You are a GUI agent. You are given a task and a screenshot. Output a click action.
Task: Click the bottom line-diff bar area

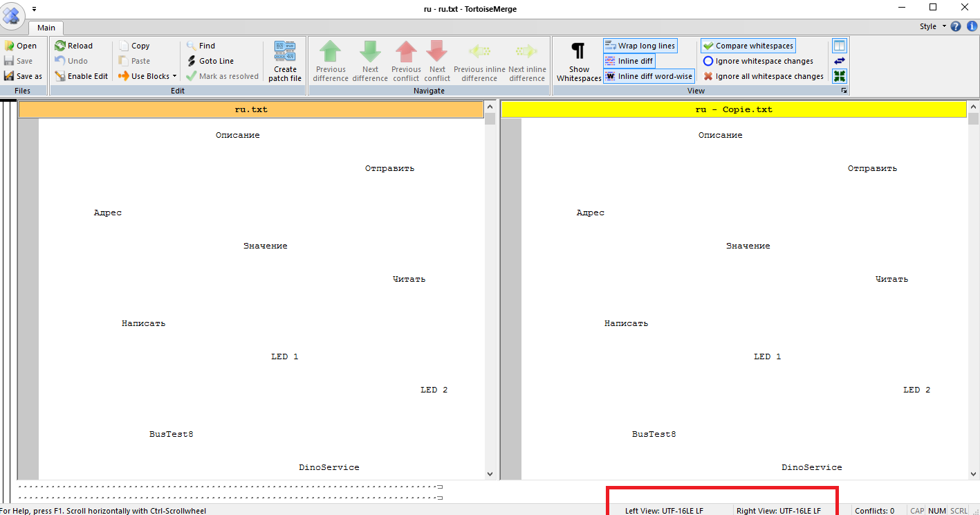point(230,492)
